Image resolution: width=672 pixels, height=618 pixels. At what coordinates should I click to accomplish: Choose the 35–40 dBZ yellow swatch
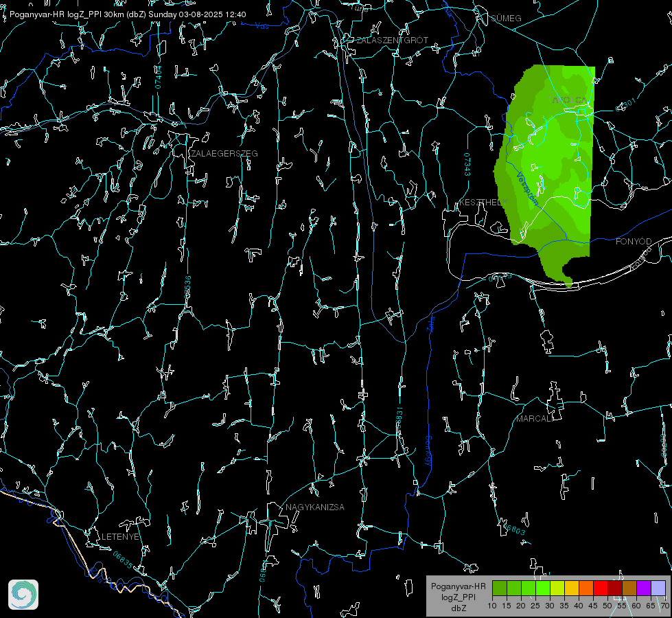[572, 588]
